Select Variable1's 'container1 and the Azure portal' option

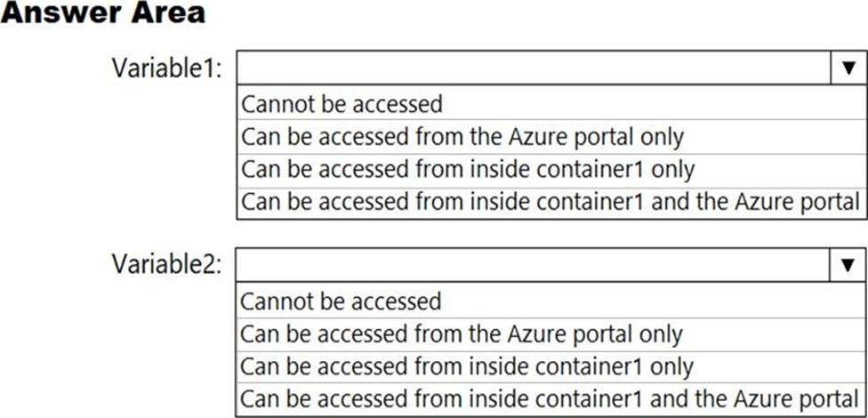(551, 201)
